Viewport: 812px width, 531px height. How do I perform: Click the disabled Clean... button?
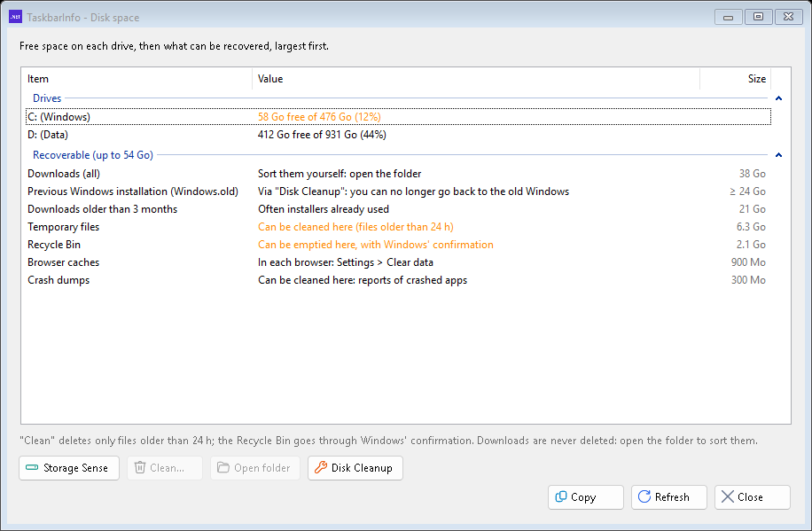coord(165,468)
